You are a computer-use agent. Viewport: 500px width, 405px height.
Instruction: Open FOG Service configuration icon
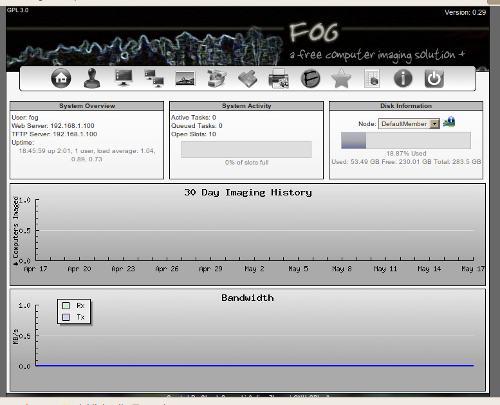point(310,79)
